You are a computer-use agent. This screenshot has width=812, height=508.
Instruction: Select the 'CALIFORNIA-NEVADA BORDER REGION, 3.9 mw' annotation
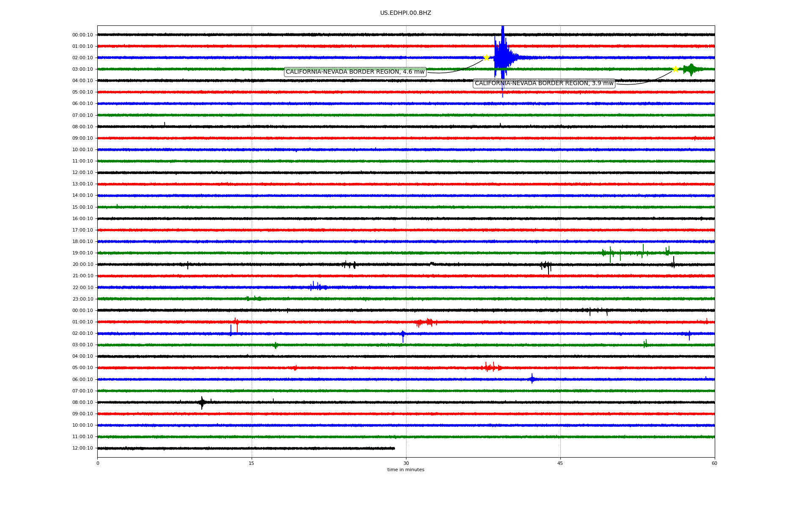pos(544,83)
